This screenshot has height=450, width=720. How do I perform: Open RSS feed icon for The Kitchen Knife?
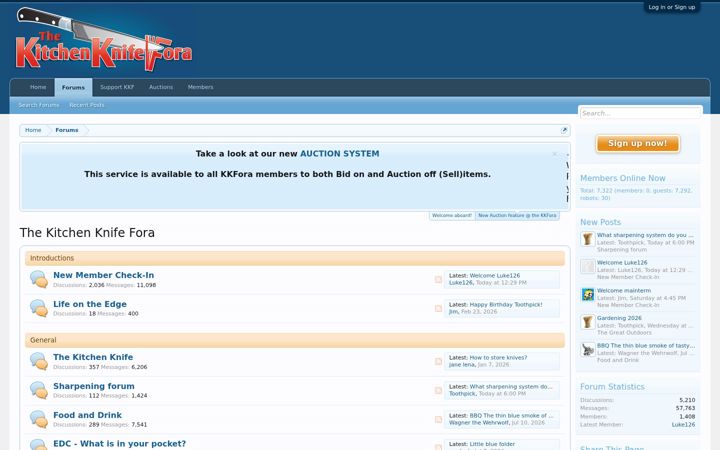[438, 361]
